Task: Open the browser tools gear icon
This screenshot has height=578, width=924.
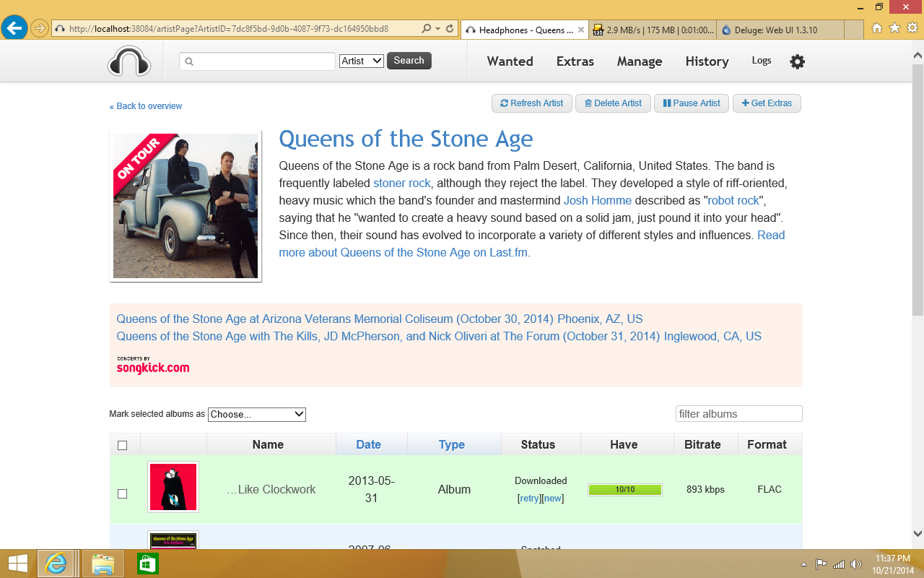Action: tap(912, 28)
